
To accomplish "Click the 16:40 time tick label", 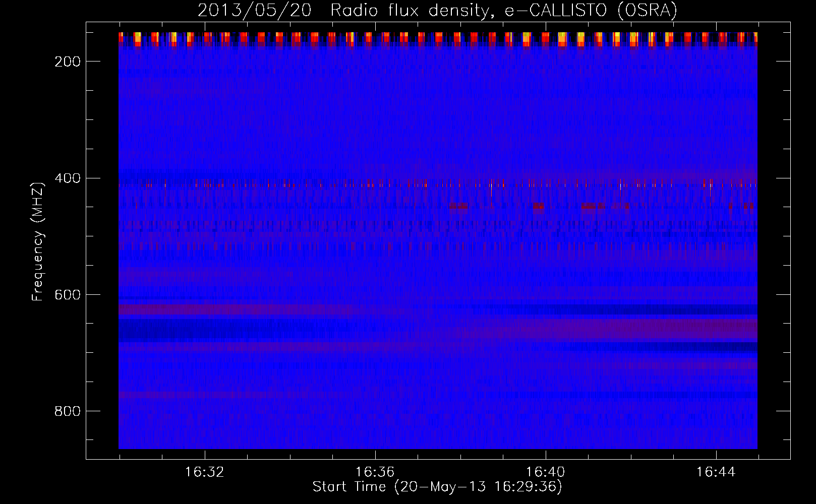I will pos(545,472).
